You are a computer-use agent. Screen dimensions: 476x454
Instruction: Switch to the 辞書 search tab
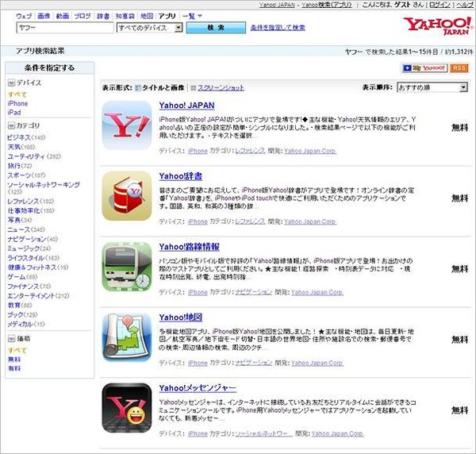[103, 16]
